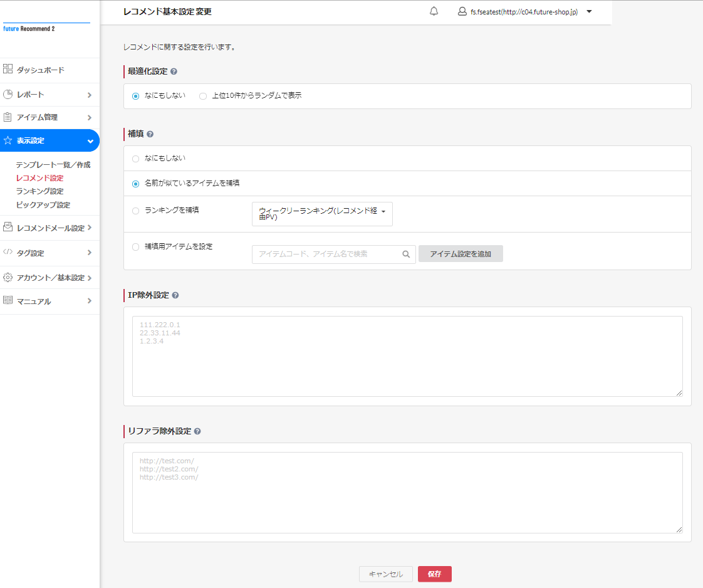
Task: Click the リファラ除外設定 text area
Action: tap(407, 493)
